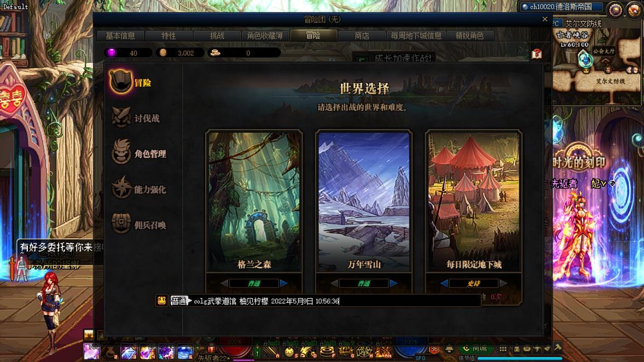Click the purple gem currency icon
The image size is (644, 362).
click(111, 52)
